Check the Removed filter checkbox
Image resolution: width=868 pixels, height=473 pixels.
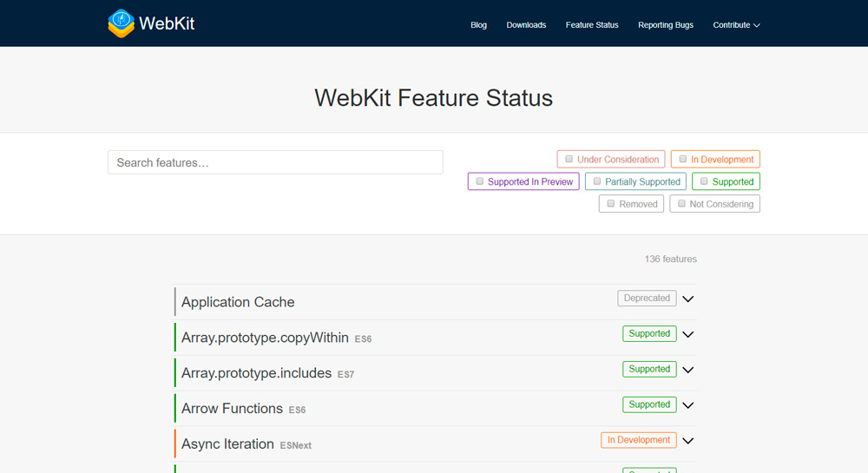(x=610, y=204)
